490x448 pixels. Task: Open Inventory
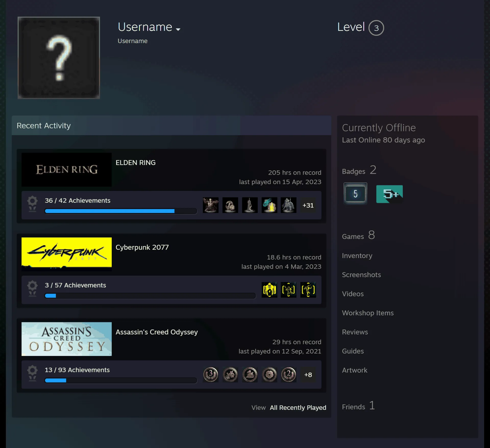[x=357, y=255]
